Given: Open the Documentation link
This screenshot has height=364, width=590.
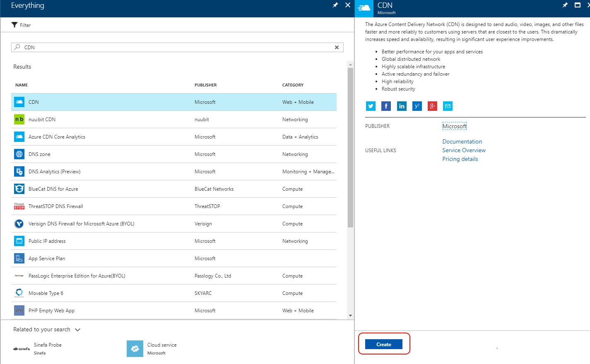Looking at the screenshot, I should 462,141.
